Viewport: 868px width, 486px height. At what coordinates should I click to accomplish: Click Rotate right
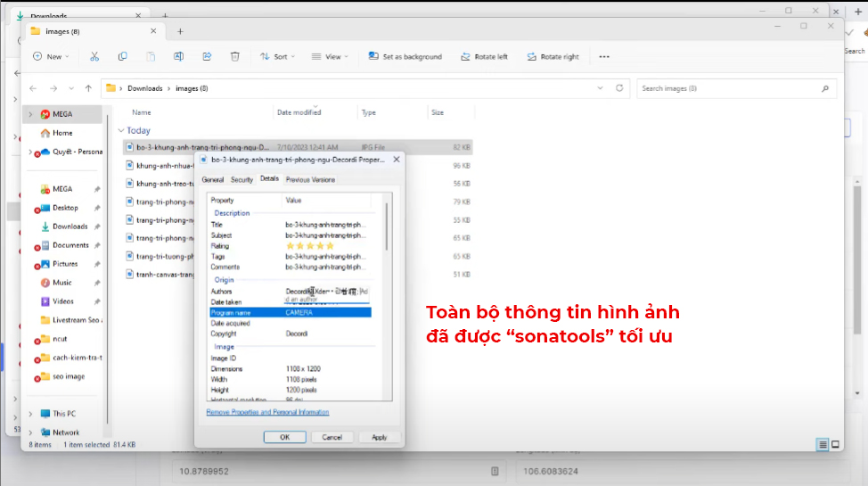point(553,56)
